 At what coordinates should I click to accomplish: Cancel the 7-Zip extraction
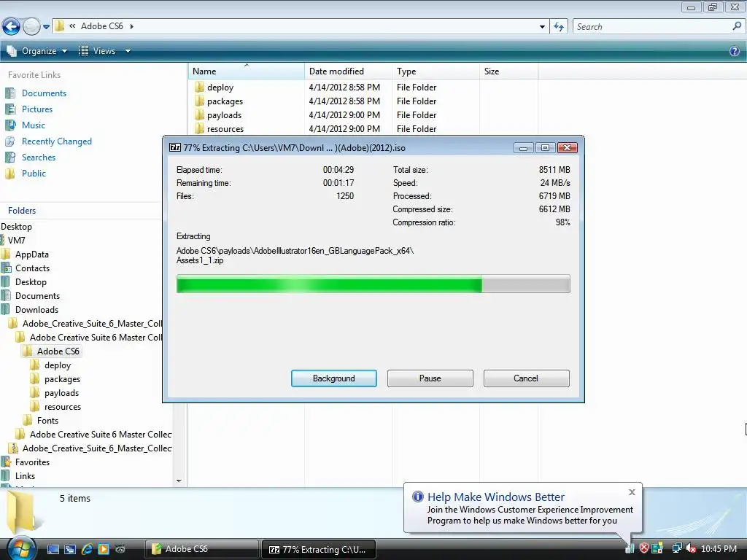click(x=526, y=378)
